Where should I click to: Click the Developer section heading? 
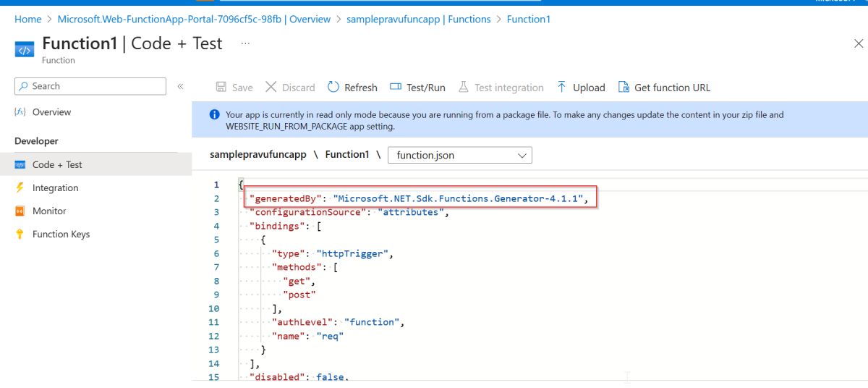point(36,141)
